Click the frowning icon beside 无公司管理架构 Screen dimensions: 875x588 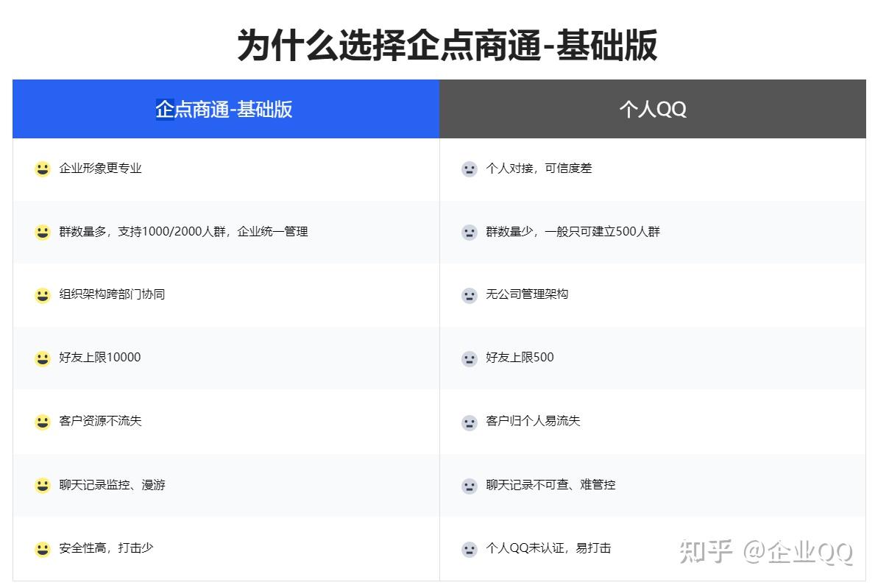469,294
